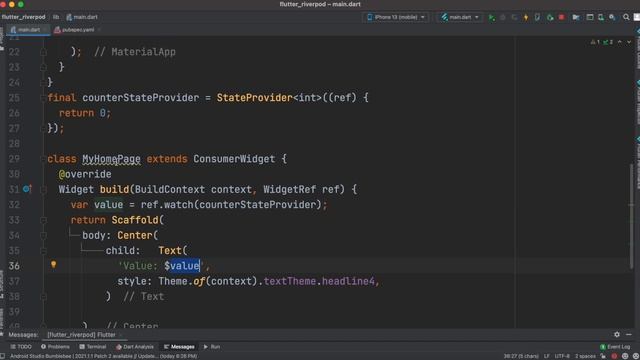640x360 pixels.
Task: Switch to the main.dart editor tab
Action: coord(28,30)
